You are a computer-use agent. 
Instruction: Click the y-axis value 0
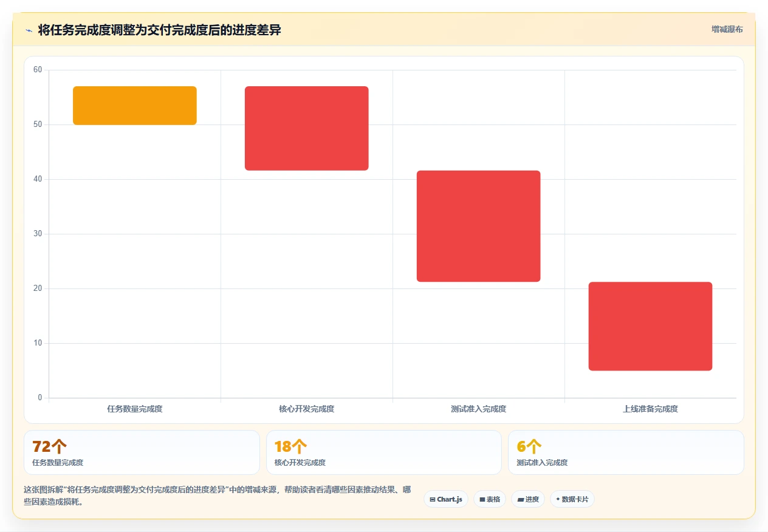tap(40, 398)
